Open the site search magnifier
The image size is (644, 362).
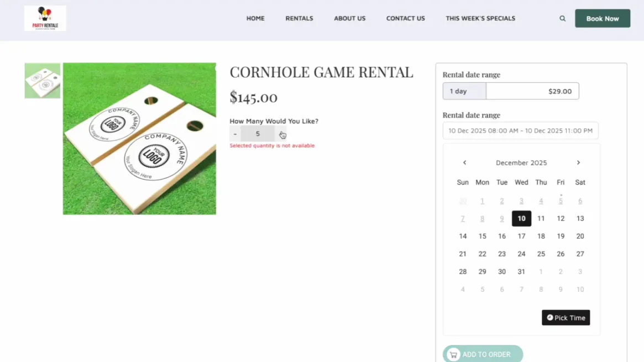(x=562, y=18)
